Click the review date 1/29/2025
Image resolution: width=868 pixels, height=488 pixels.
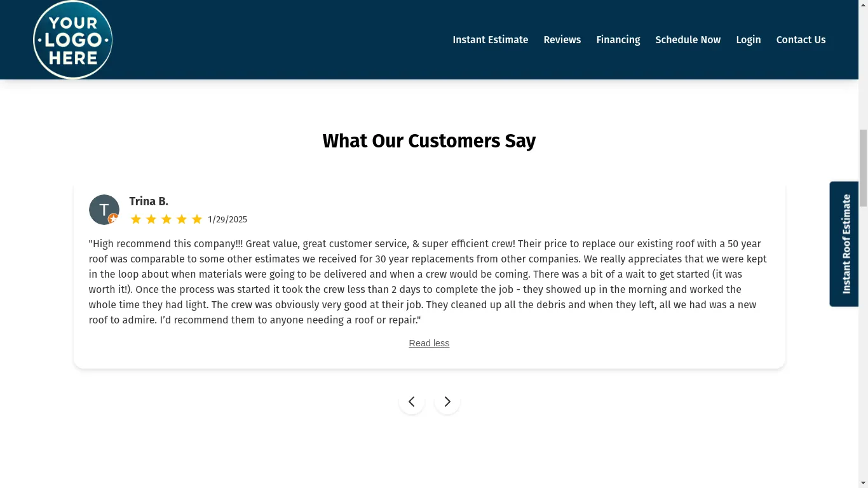[x=227, y=220]
